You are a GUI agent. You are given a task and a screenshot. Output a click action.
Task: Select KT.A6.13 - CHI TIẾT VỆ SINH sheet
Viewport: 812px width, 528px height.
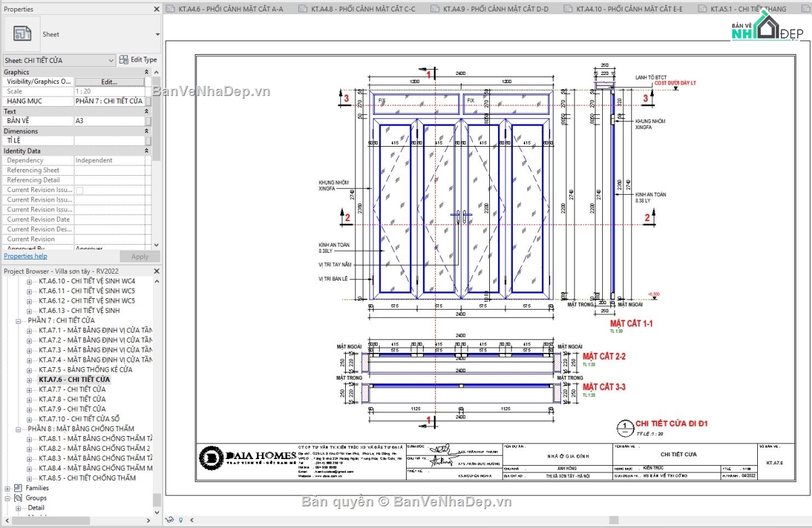click(79, 310)
